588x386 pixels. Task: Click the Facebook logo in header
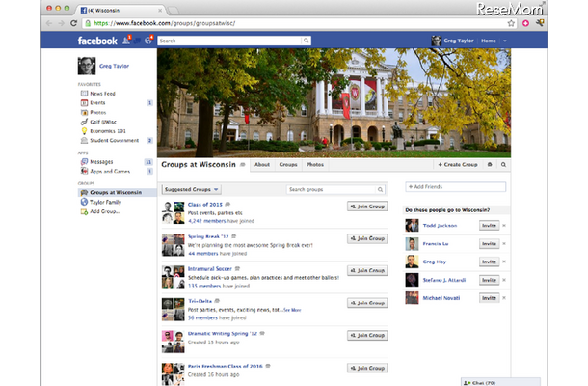pos(97,41)
